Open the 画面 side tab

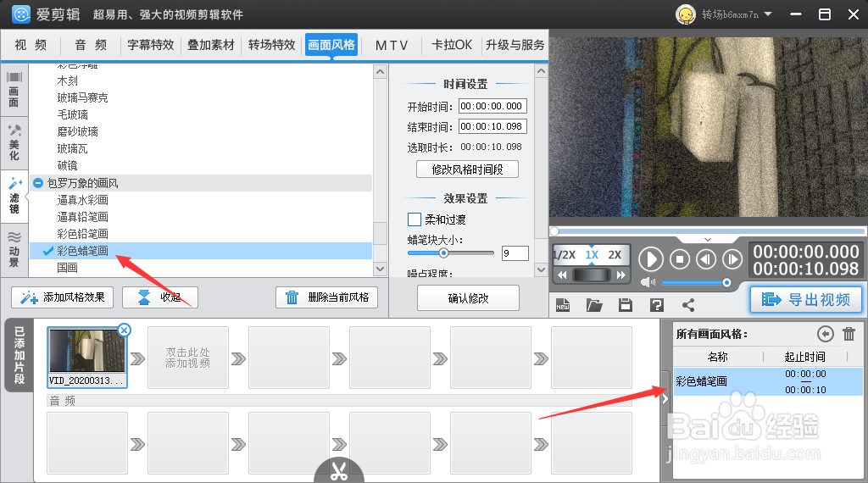(14, 89)
